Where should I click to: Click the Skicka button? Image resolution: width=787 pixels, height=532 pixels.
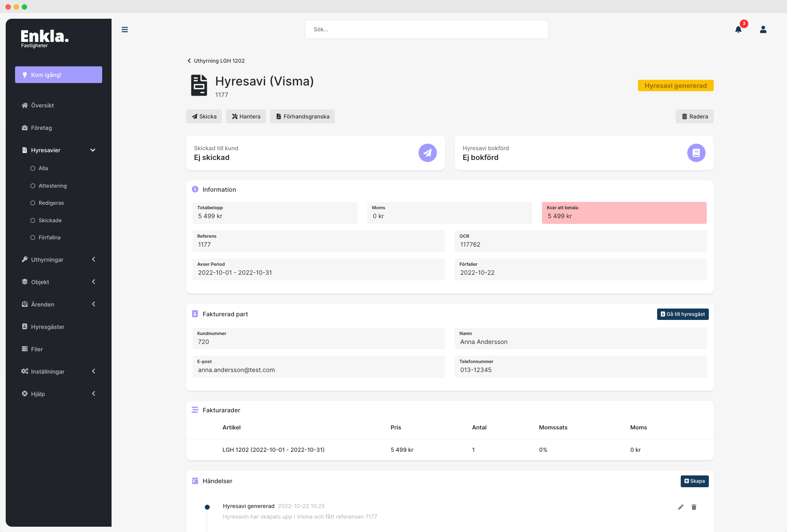(204, 116)
